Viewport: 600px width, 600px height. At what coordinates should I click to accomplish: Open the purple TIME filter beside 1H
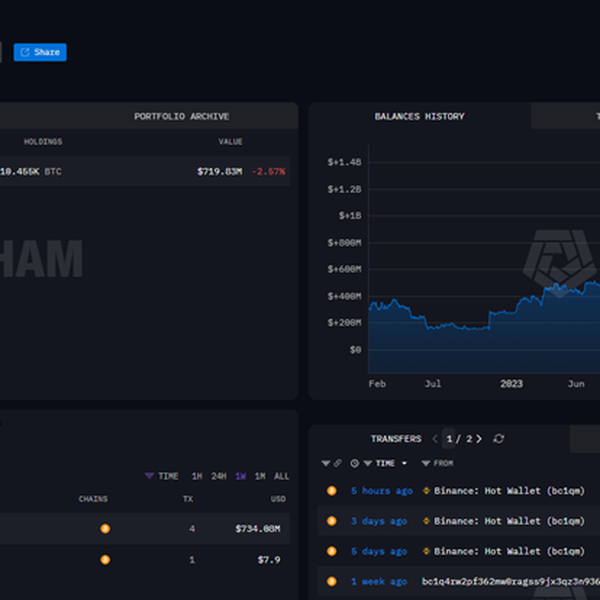click(x=162, y=476)
